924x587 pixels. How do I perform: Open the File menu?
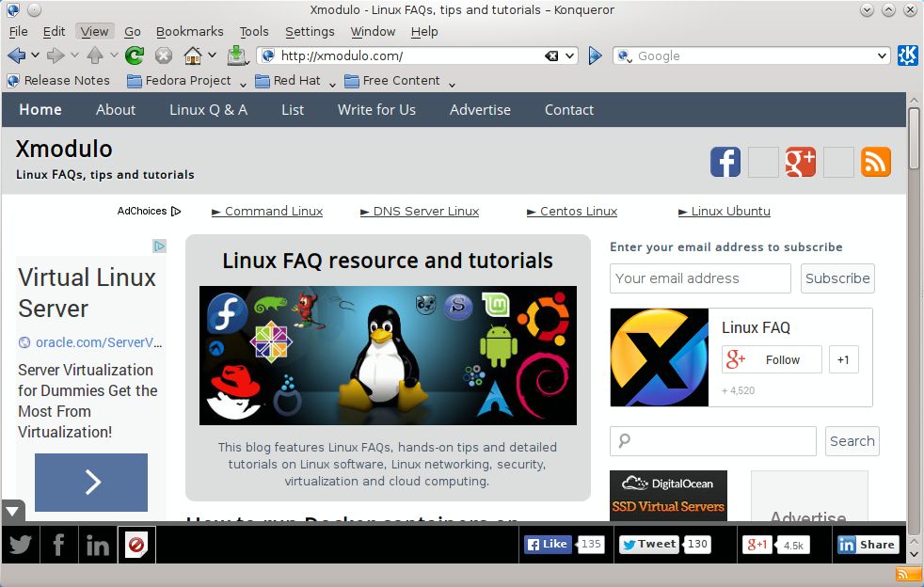[x=18, y=31]
